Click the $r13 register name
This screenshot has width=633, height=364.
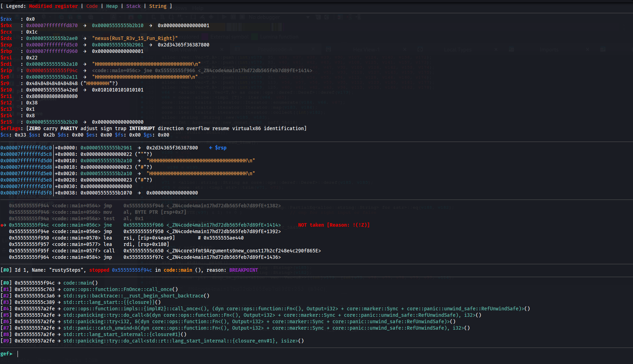coord(6,109)
